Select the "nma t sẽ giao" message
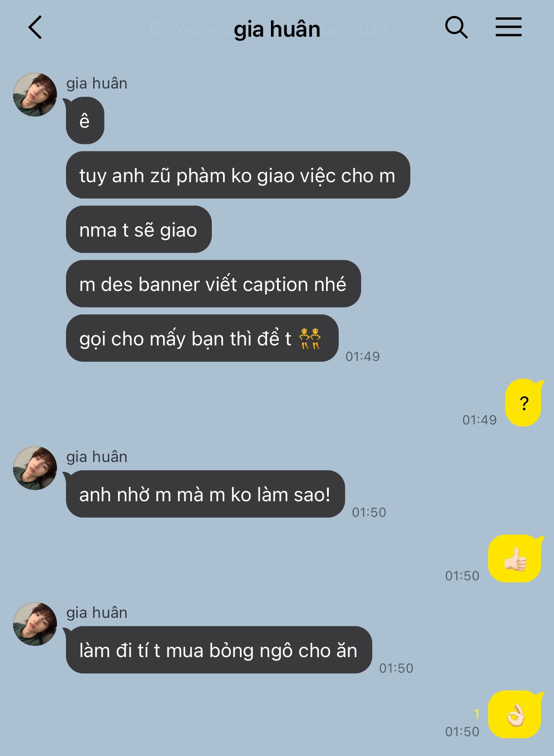The height and width of the screenshot is (756, 554). click(x=138, y=229)
